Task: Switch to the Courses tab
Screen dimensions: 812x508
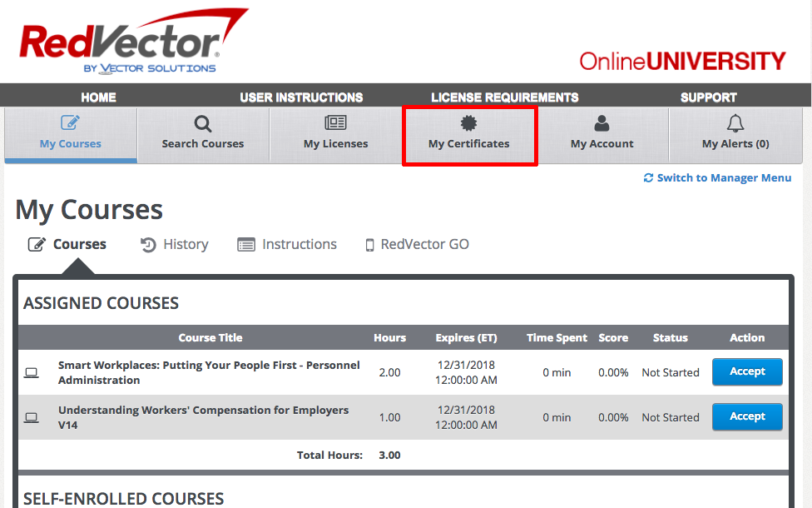Action: (x=77, y=243)
